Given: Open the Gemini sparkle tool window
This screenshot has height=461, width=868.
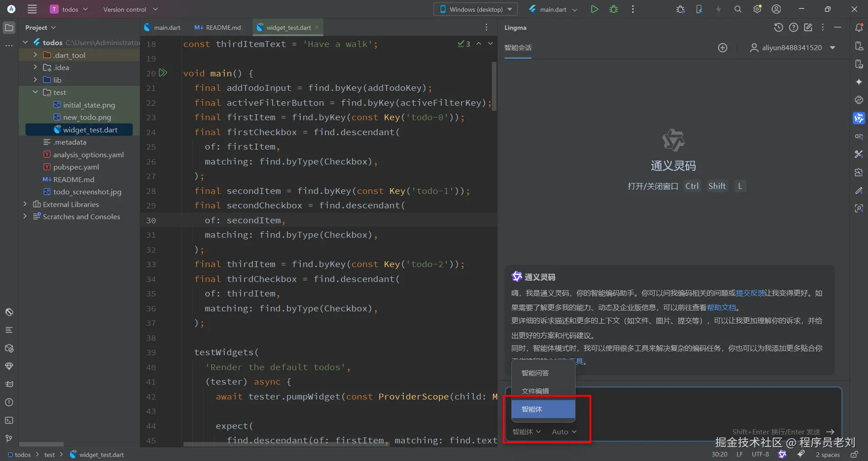Looking at the screenshot, I should click(x=859, y=82).
